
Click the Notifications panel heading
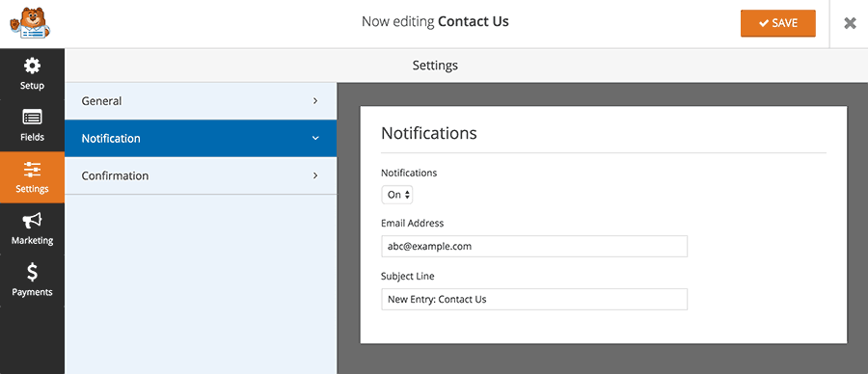(x=429, y=133)
